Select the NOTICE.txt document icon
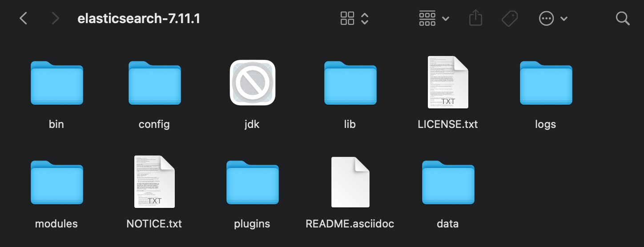Screen dimensions: 644x247 point(154,182)
